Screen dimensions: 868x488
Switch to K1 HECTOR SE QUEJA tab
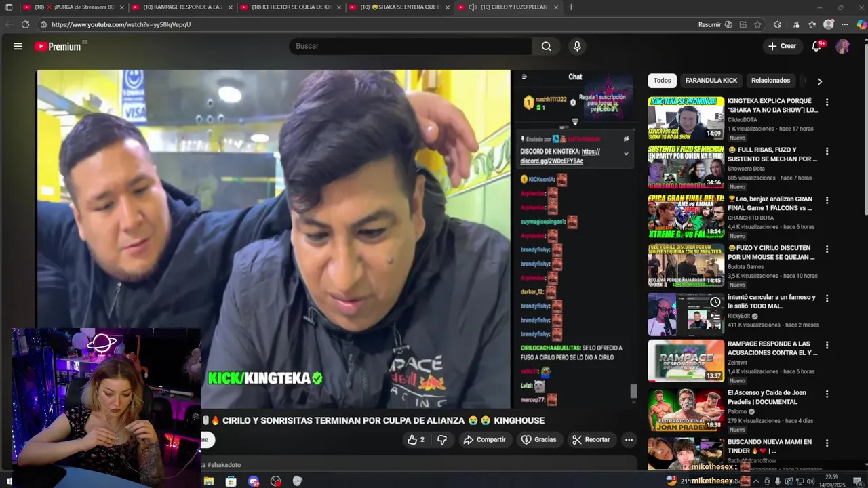tap(290, 7)
